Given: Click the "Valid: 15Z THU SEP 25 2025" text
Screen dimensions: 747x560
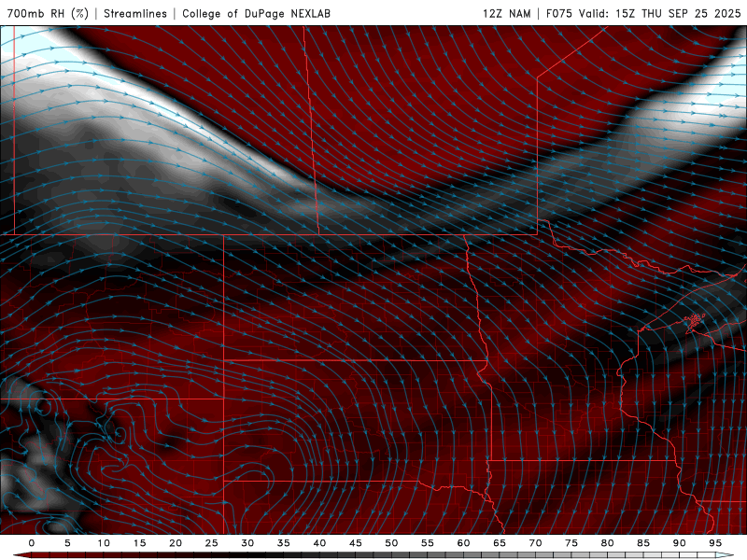Looking at the screenshot, I should click(660, 14).
